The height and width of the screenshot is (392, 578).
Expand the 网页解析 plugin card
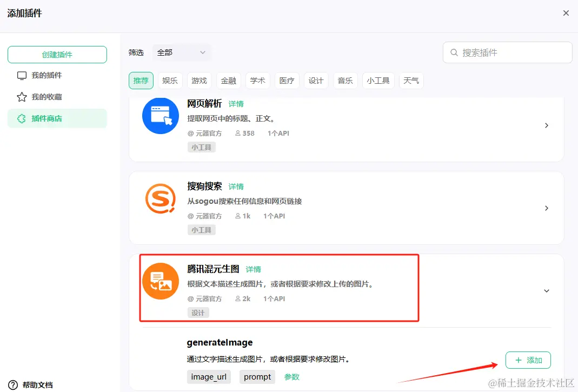(547, 125)
